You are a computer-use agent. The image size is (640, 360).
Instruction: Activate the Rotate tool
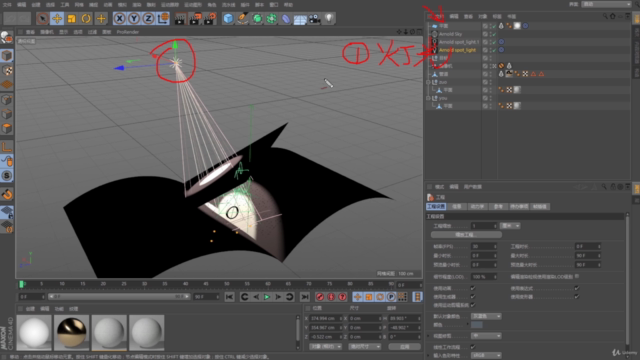86,18
